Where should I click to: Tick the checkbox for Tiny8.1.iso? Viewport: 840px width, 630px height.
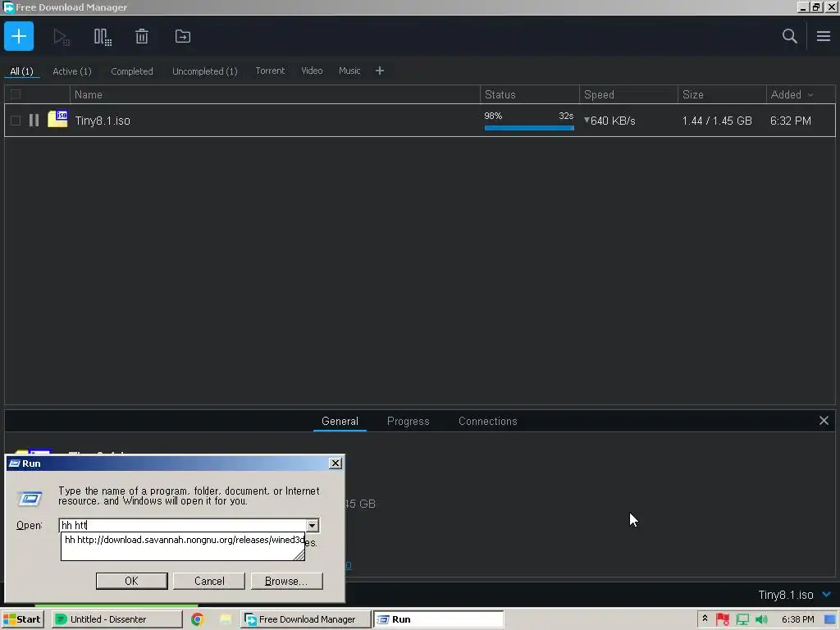click(16, 121)
